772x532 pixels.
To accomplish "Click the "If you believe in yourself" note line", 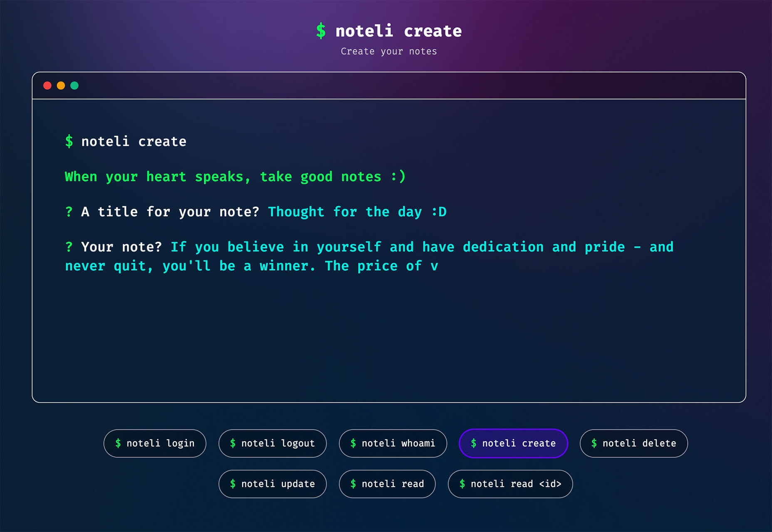I will (x=422, y=247).
